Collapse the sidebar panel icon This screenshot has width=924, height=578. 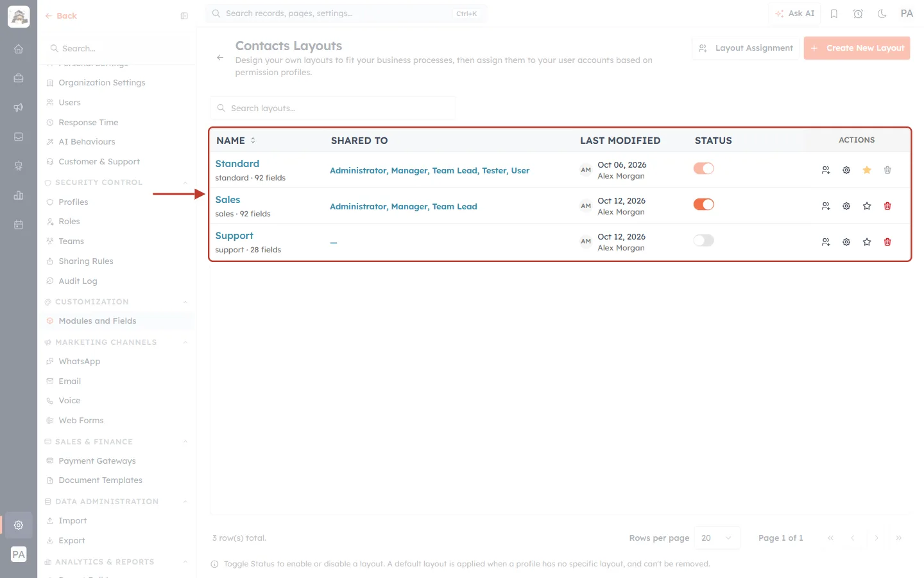click(184, 16)
